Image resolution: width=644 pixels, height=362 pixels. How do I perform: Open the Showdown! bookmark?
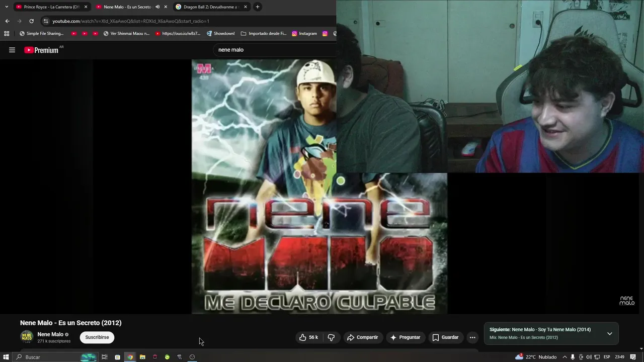click(221, 34)
